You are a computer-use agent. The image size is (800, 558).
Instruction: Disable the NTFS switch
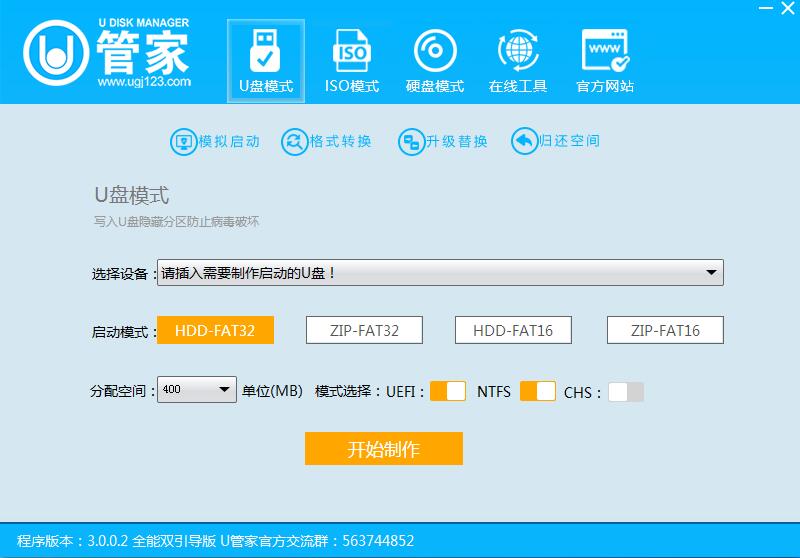pos(538,391)
